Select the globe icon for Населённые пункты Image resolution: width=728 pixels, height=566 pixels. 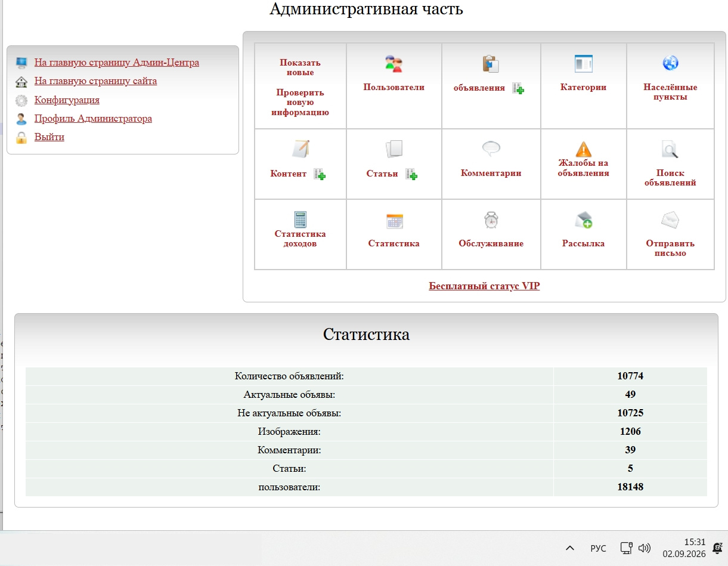click(x=670, y=63)
